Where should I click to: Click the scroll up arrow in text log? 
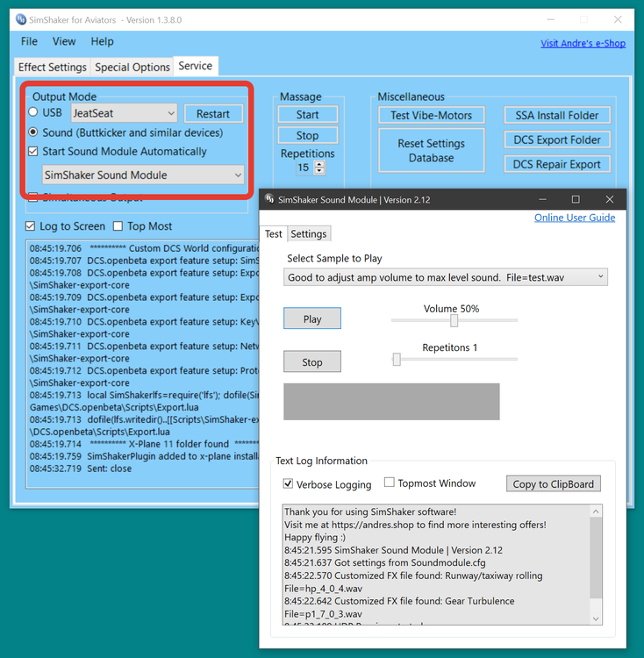click(x=596, y=511)
